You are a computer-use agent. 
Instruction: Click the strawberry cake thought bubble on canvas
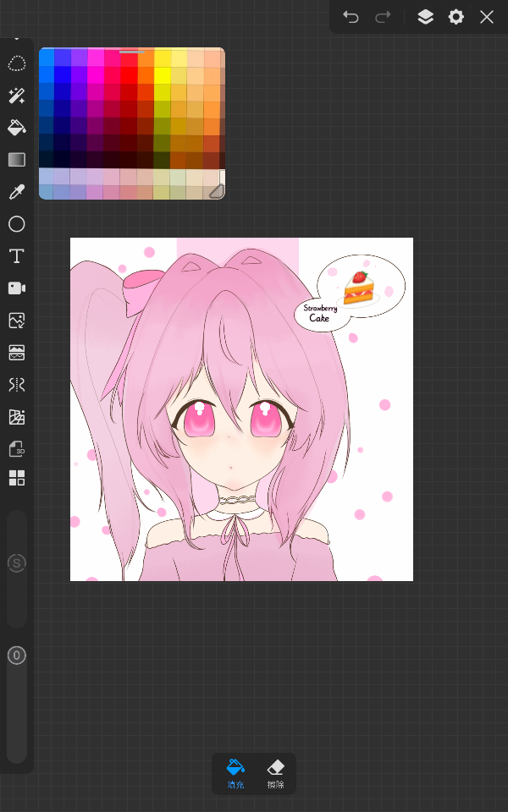pos(361,286)
